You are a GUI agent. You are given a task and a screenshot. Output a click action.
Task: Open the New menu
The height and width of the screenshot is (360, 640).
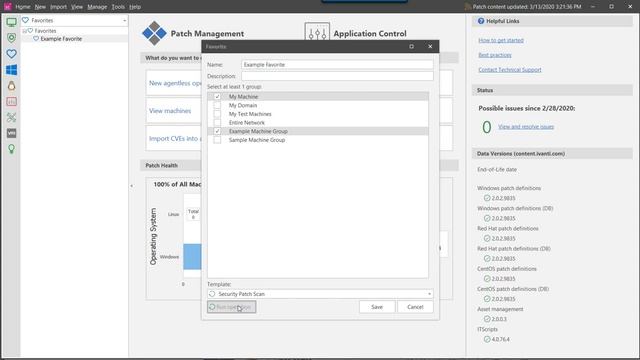point(40,7)
